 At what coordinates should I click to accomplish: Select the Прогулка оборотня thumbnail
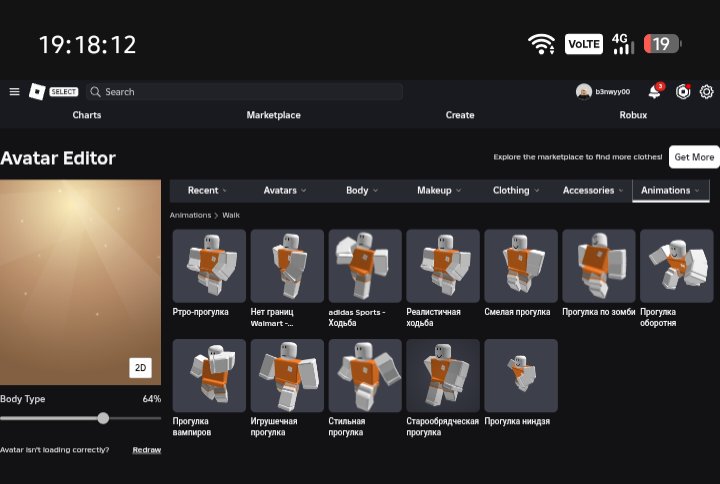[x=677, y=266]
